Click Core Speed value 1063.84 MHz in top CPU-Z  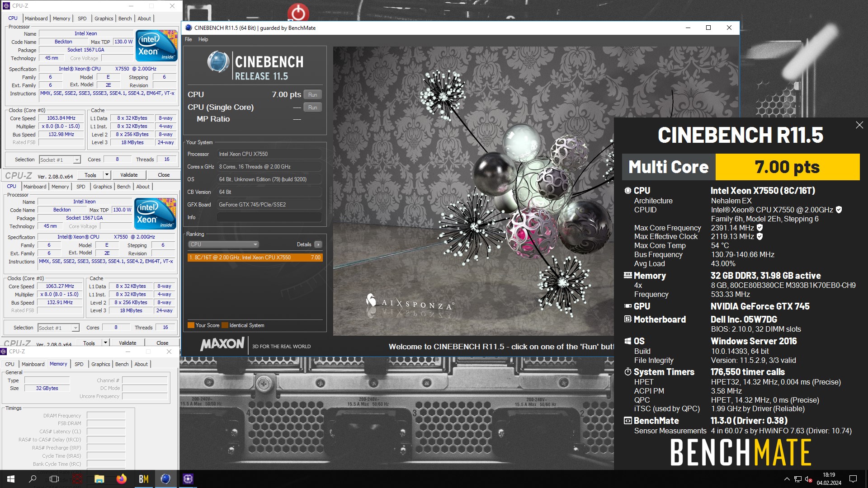[x=61, y=118]
